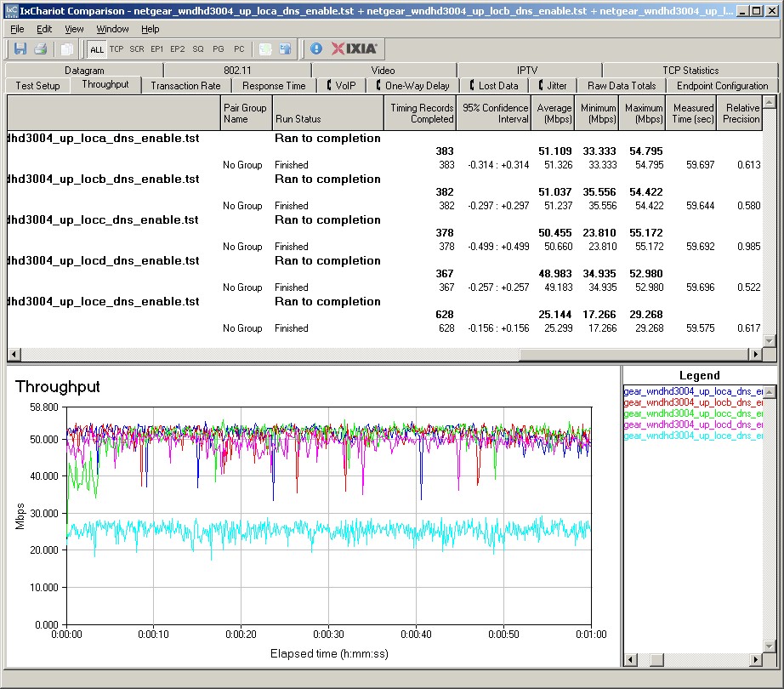Toggle the PC filter button
784x689 pixels.
pyautogui.click(x=239, y=49)
